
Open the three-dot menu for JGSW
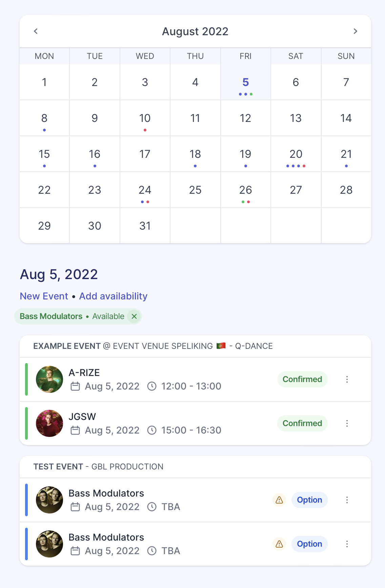(x=347, y=423)
